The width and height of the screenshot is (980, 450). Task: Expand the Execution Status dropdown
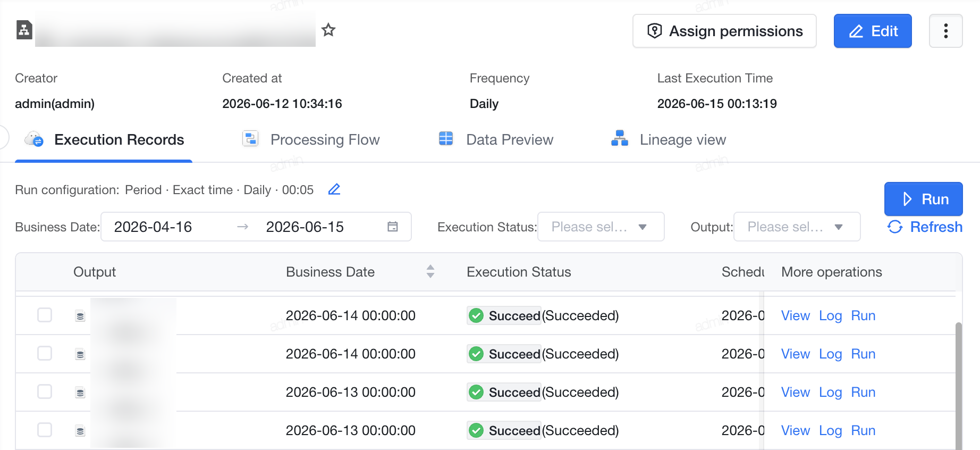click(601, 227)
